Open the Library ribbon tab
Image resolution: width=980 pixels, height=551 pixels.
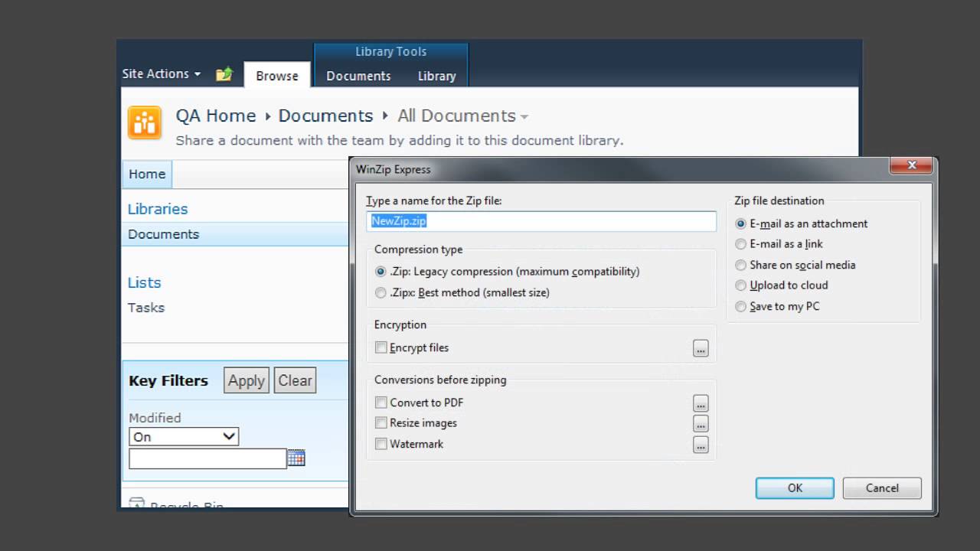click(x=437, y=76)
